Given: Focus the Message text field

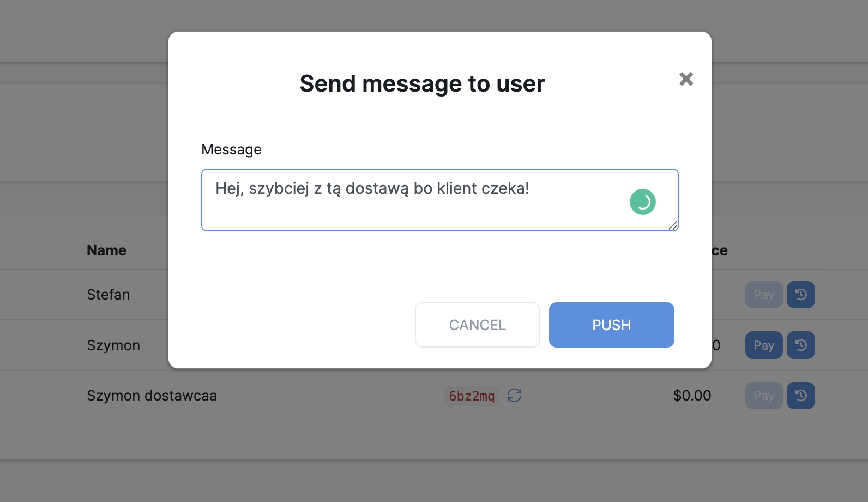Looking at the screenshot, I should (x=414, y=207).
